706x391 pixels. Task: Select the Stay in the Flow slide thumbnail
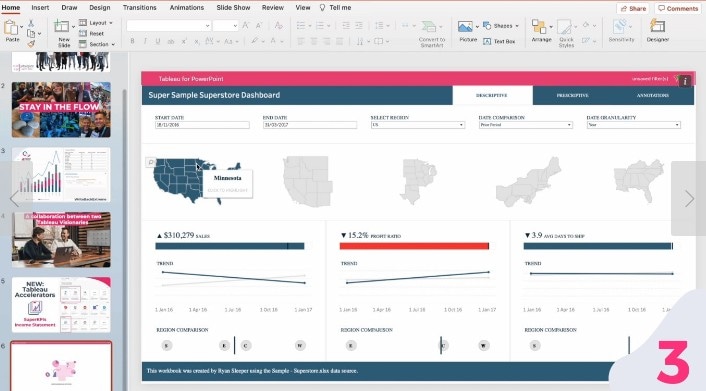[x=61, y=110]
